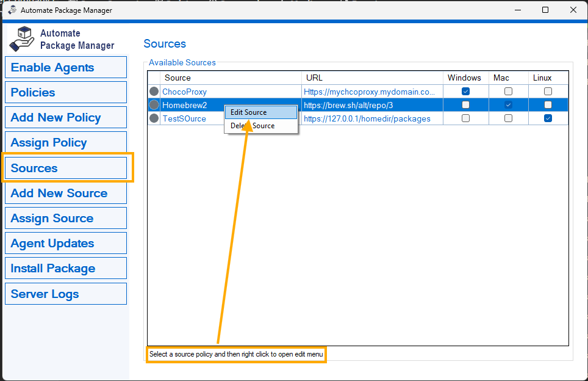The height and width of the screenshot is (381, 588).
Task: Click the title bar app icon
Action: pos(12,10)
